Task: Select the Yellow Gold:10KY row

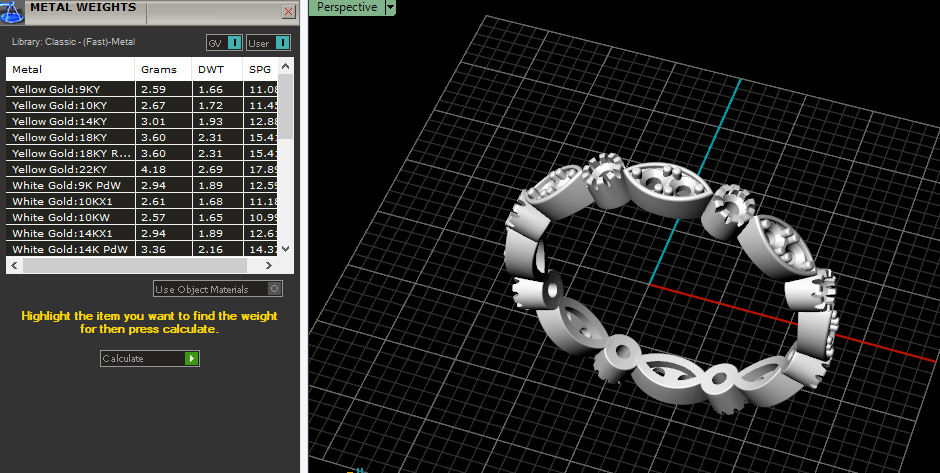Action: click(x=142, y=106)
